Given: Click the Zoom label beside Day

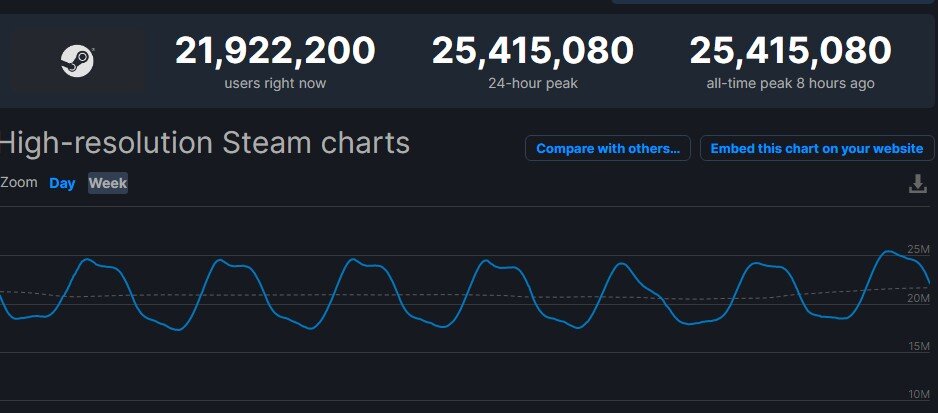Looking at the screenshot, I should click(x=19, y=183).
